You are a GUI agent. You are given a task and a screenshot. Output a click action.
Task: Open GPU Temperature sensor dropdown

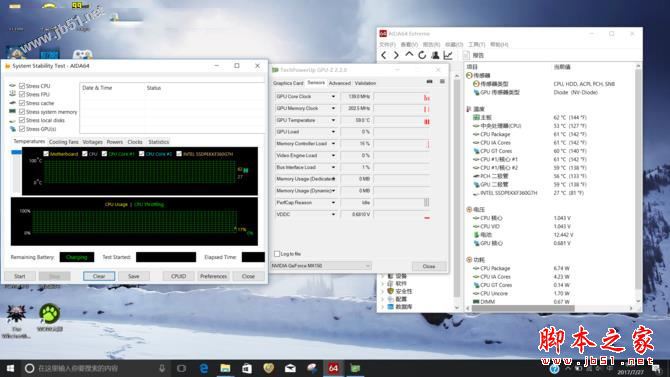pyautogui.click(x=333, y=120)
